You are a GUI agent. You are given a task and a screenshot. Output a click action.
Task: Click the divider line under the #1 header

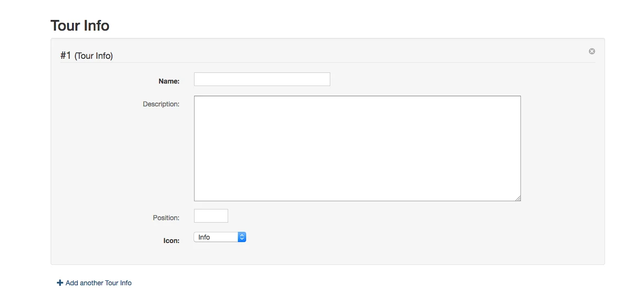click(x=328, y=62)
